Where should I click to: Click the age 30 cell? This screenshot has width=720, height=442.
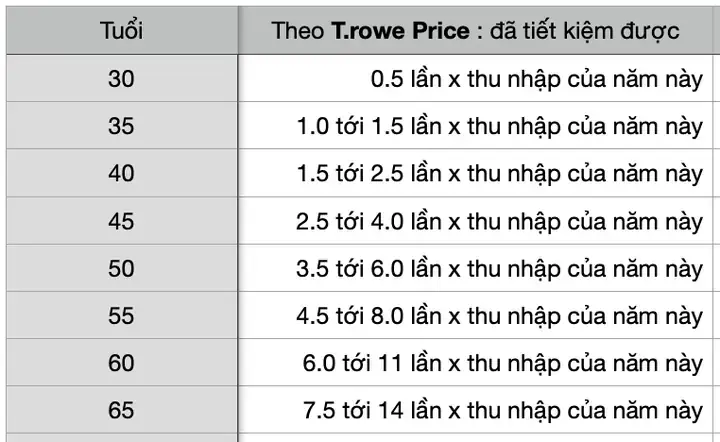tap(122, 78)
